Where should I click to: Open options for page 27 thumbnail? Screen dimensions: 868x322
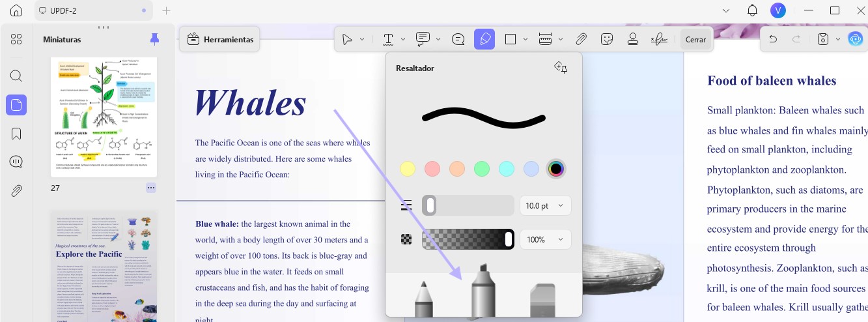click(151, 188)
